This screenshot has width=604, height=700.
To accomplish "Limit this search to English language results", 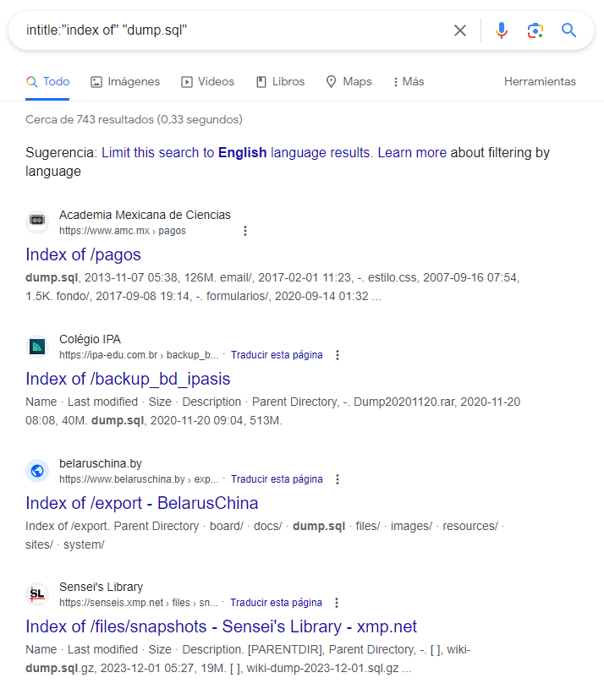I will click(x=236, y=153).
